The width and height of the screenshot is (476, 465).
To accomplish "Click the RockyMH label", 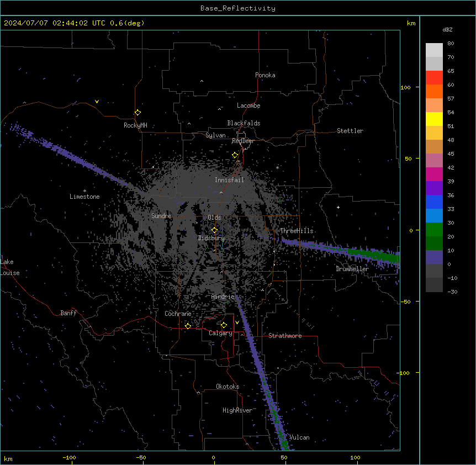I will pyautogui.click(x=135, y=125).
